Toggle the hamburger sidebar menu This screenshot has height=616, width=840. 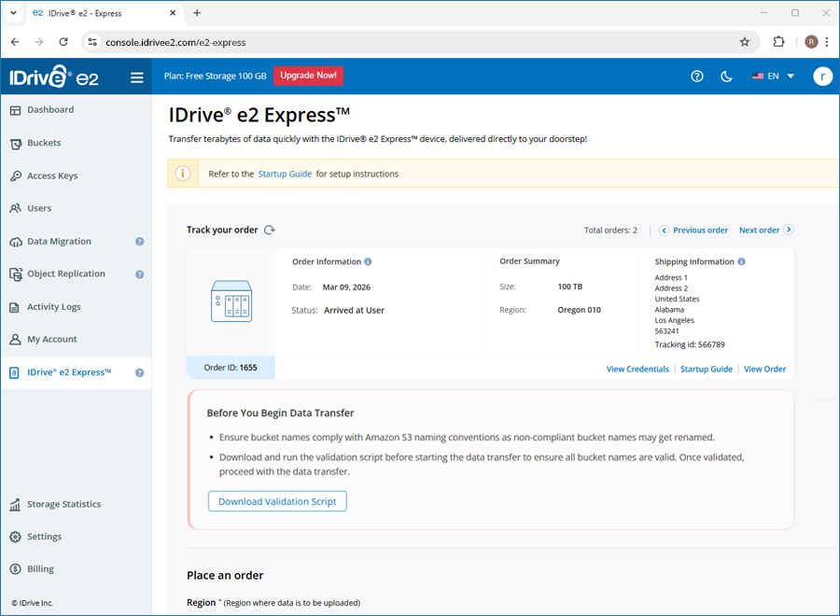pos(136,77)
